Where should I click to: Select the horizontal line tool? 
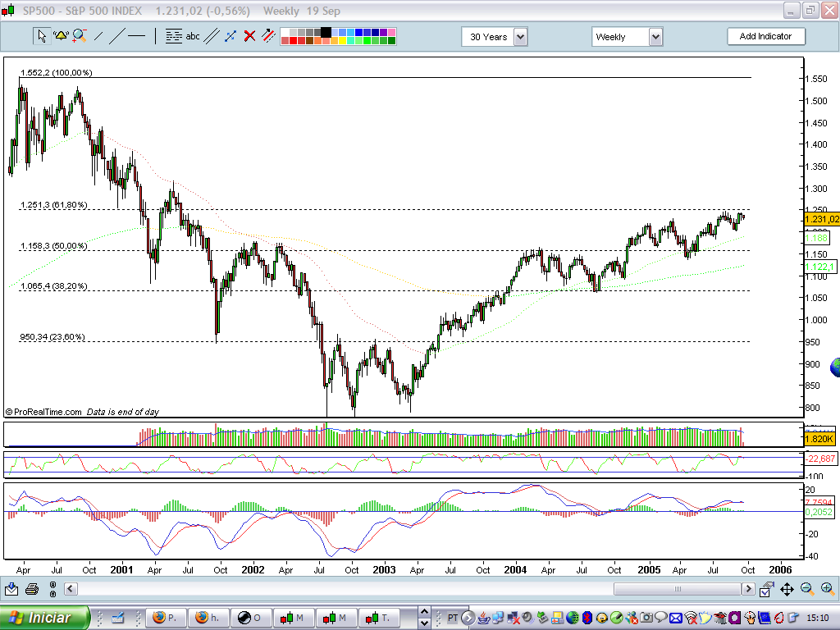click(x=135, y=36)
